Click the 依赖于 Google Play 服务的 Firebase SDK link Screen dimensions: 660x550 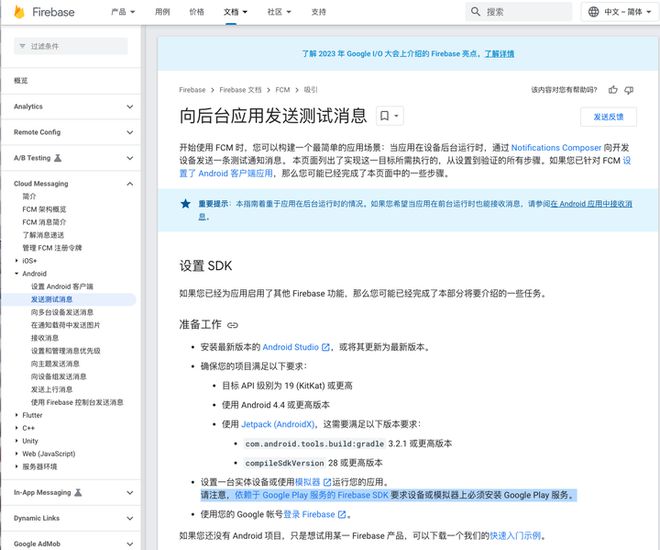311,495
